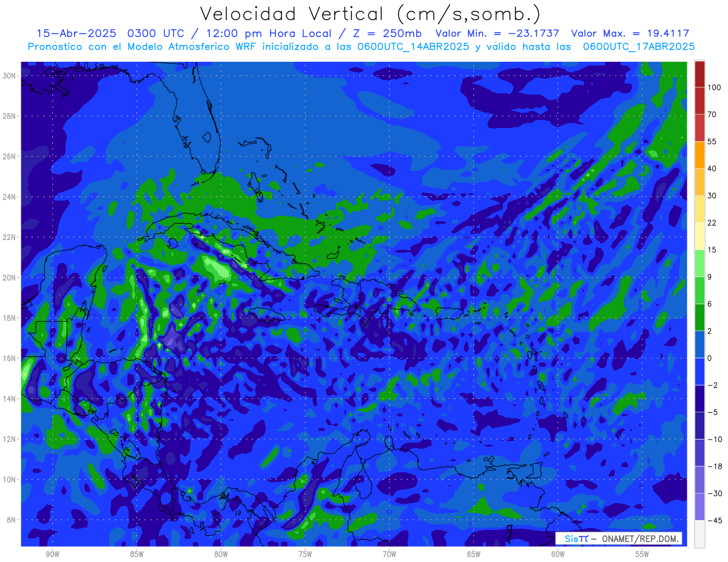
Task: Click the bright blue colorbar segment between -2 and 0
Action: 699,371
